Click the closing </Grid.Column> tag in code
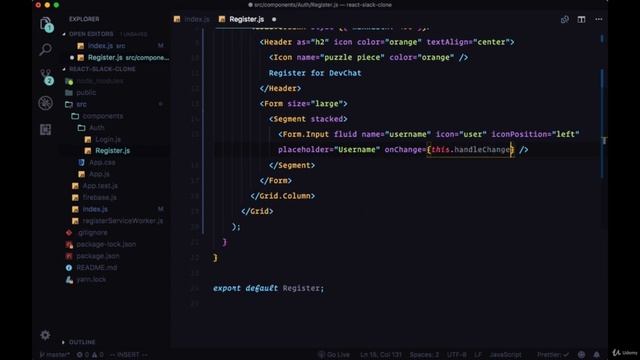The width and height of the screenshot is (640, 360). tap(282, 196)
